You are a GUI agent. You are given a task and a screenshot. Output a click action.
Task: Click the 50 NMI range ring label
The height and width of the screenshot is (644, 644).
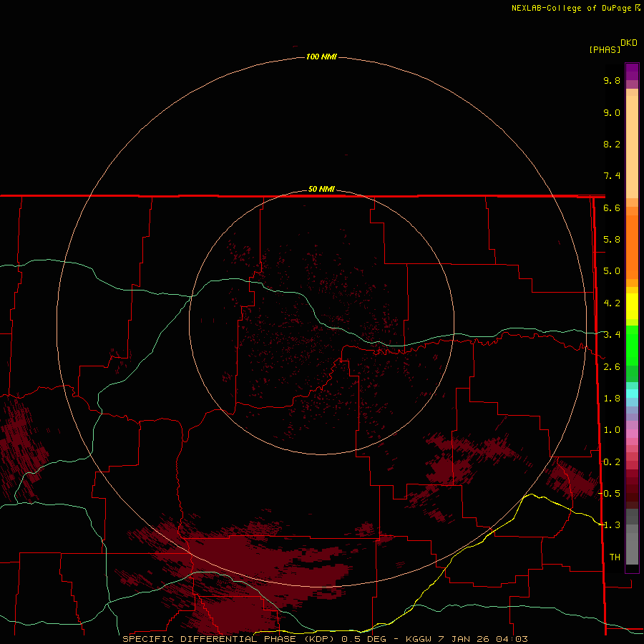(x=321, y=189)
